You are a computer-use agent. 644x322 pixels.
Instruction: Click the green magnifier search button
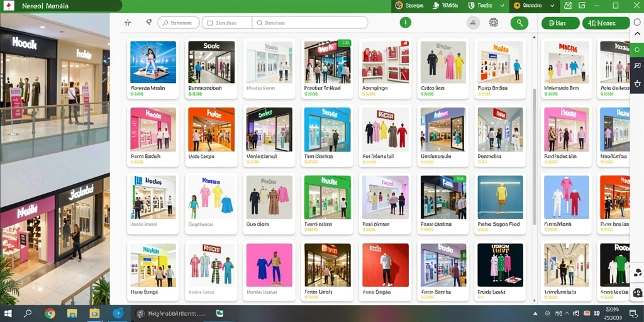pyautogui.click(x=519, y=23)
